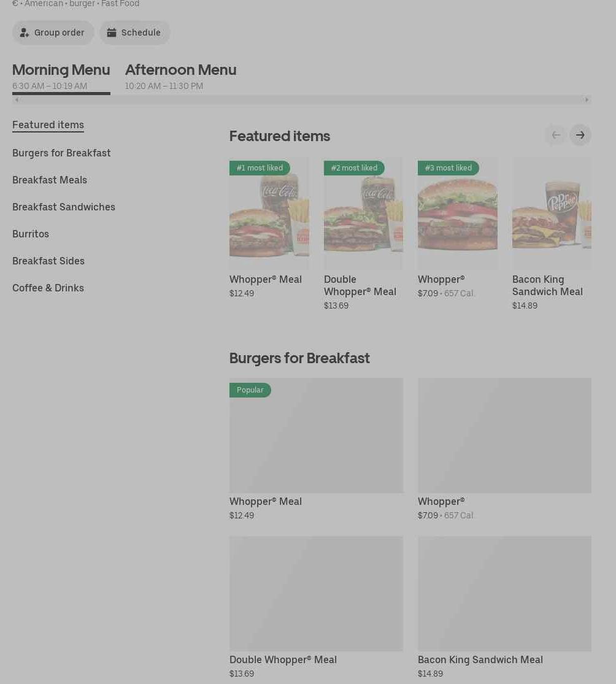Navigate to Breakfast Sides category

pyautogui.click(x=48, y=261)
